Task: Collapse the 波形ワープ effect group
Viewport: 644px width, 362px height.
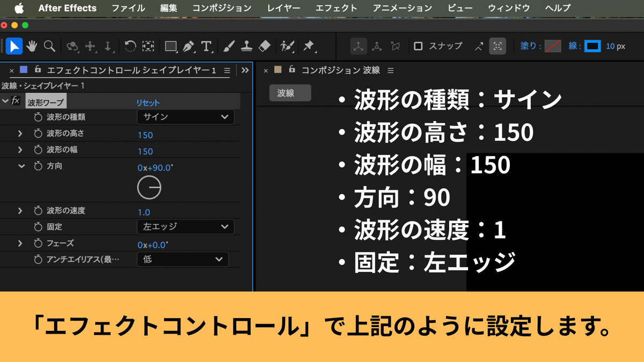Action: click(5, 101)
